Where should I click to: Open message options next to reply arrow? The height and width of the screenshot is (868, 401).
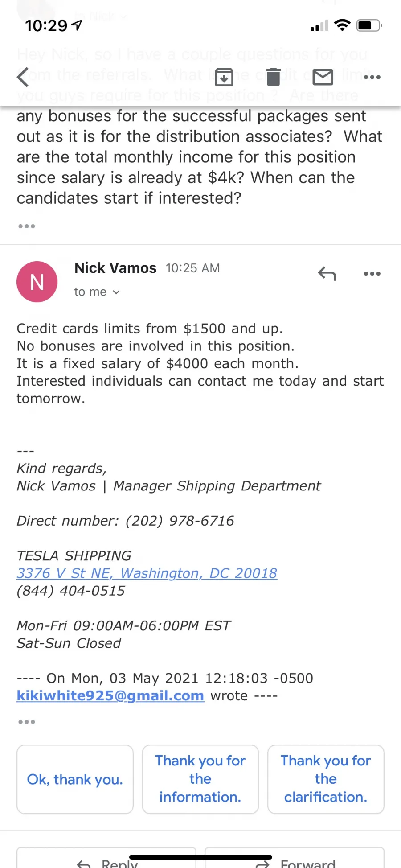coord(372,273)
